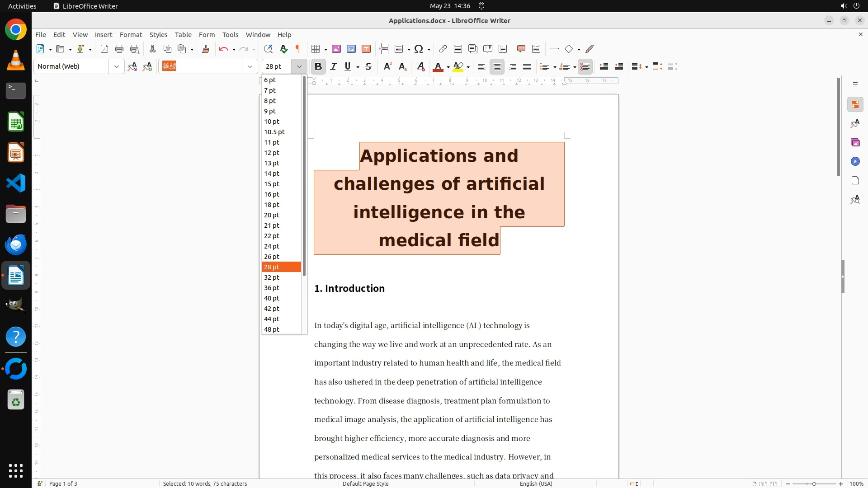Open the Format menu

coord(131,34)
